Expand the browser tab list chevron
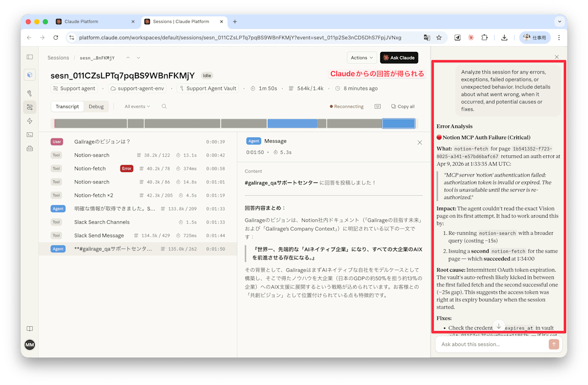The image size is (588, 385). (x=560, y=22)
